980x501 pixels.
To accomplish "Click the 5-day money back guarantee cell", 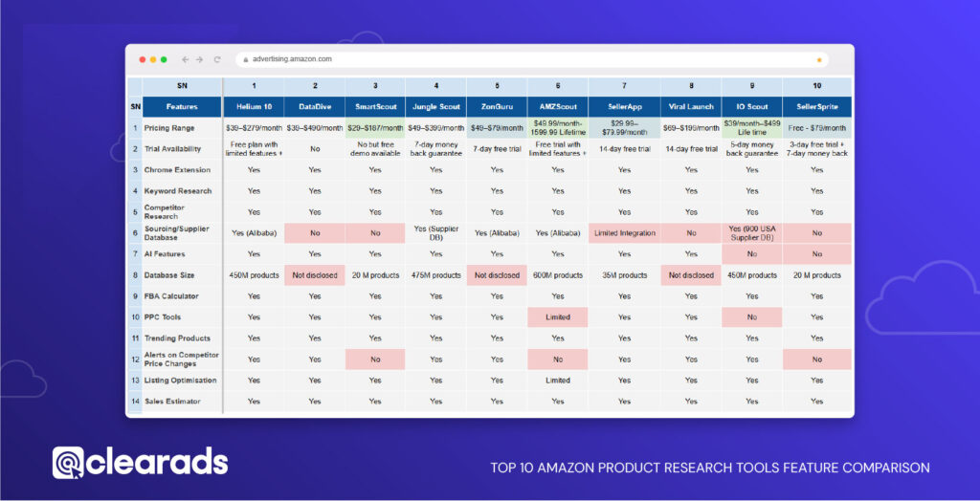I will coord(752,149).
